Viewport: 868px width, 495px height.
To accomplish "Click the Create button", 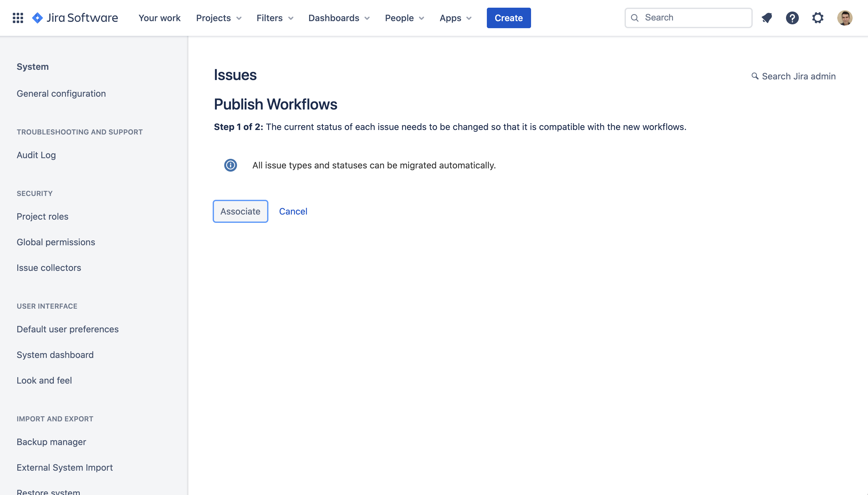I will pos(509,18).
